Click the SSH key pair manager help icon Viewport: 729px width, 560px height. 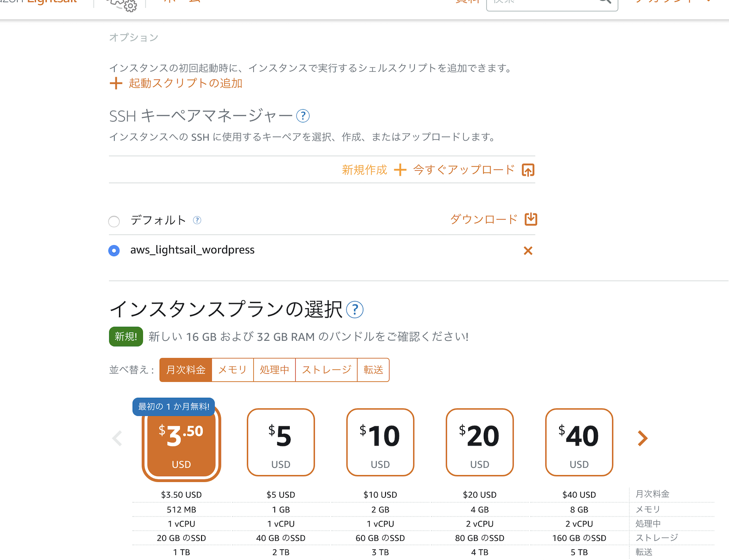[x=303, y=116]
